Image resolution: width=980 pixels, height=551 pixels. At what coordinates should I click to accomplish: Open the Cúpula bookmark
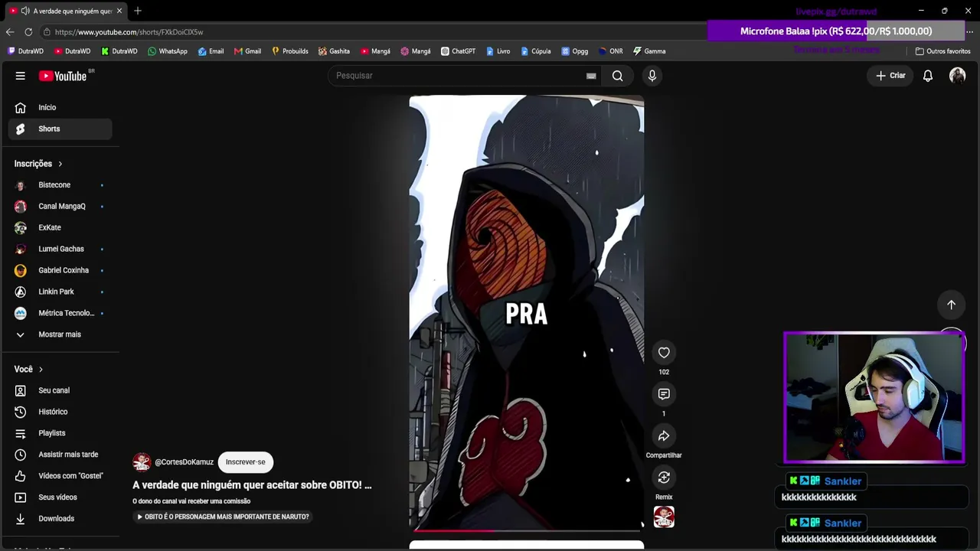[x=535, y=51]
